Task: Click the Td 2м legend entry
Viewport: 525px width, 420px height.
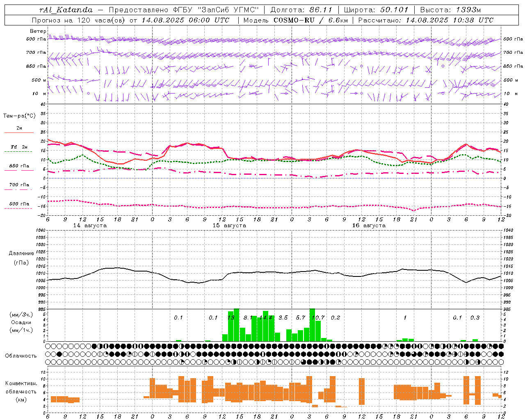Action: click(x=19, y=147)
